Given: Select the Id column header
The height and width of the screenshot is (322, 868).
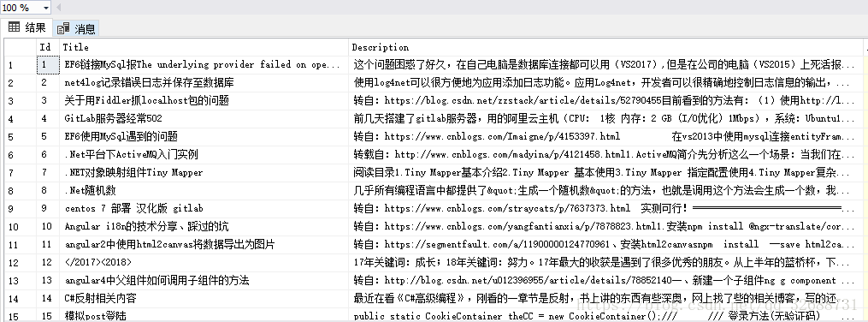Looking at the screenshot, I should click(48, 47).
